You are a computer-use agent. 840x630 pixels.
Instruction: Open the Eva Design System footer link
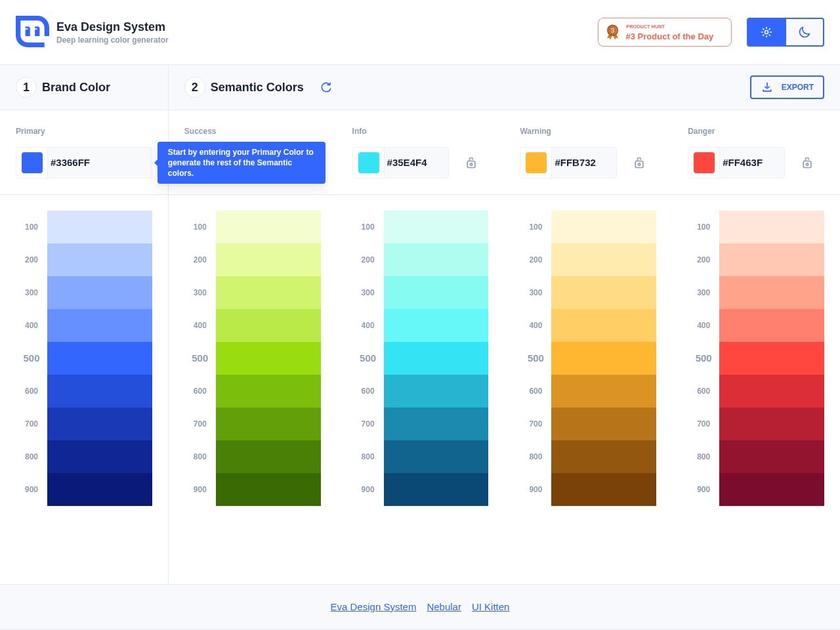pyautogui.click(x=373, y=606)
